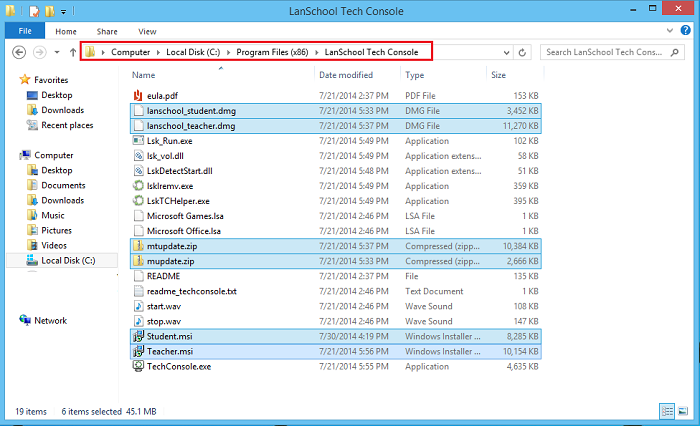
Task: Click the search magnifier icon
Action: pyautogui.click(x=675, y=52)
